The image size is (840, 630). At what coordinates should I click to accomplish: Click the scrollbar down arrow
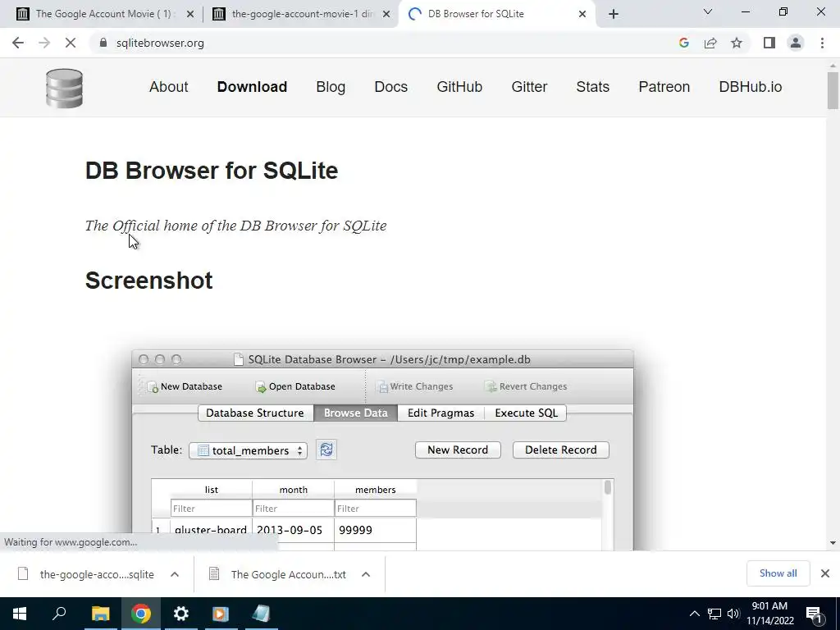[x=833, y=543]
